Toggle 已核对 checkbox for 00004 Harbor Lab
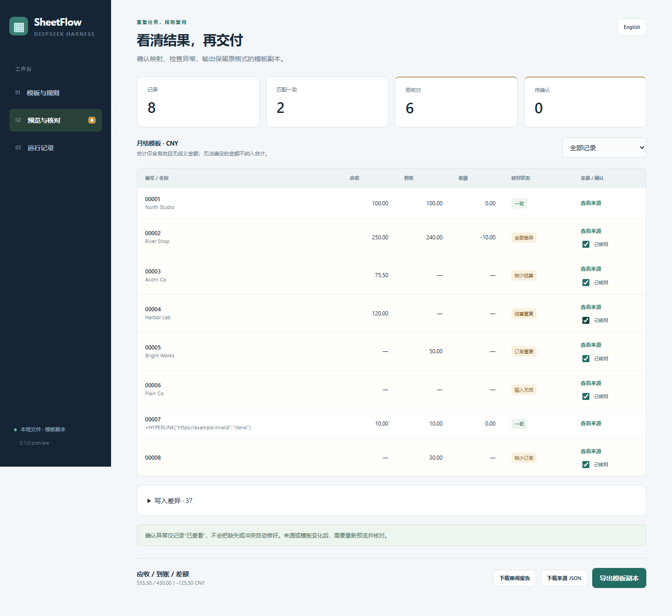 (x=586, y=320)
